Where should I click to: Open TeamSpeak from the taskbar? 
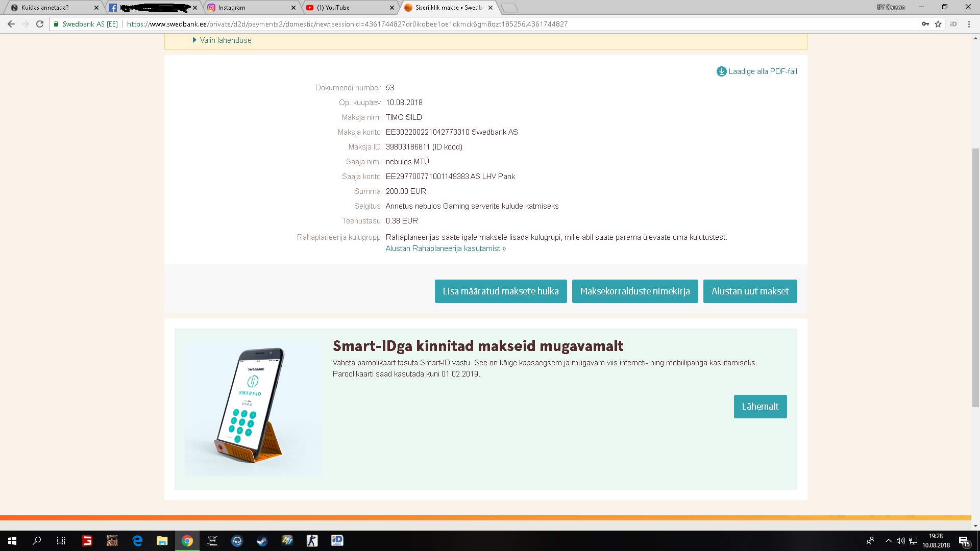click(x=237, y=541)
